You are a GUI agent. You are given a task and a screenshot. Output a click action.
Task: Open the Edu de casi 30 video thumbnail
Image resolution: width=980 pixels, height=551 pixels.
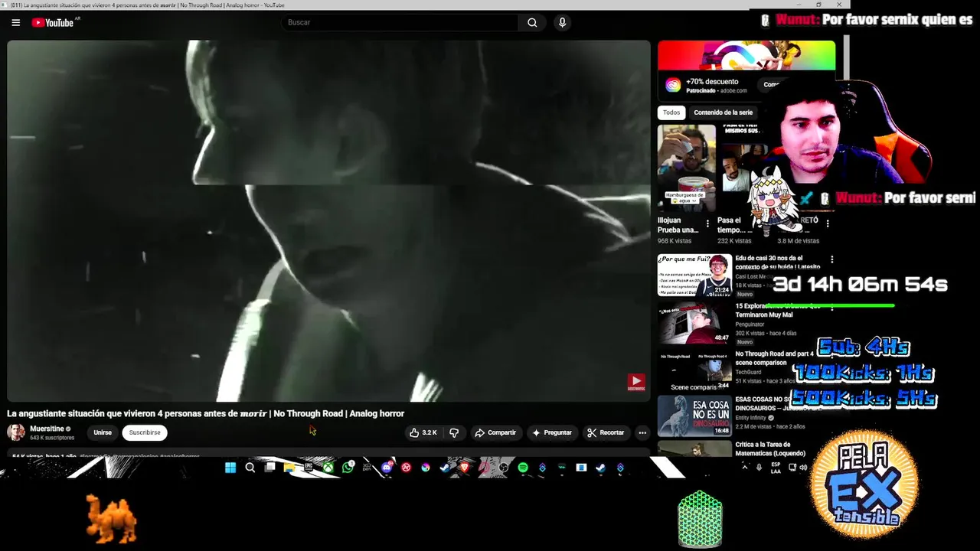694,275
